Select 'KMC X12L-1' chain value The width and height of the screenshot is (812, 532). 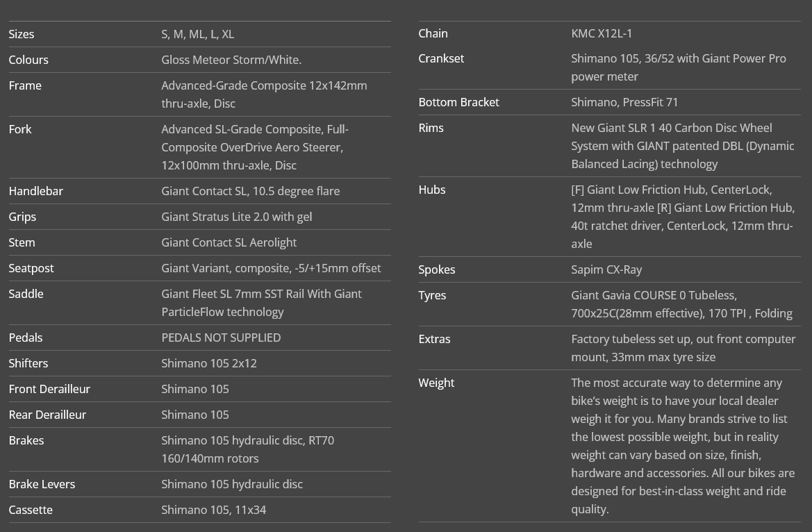coord(602,33)
